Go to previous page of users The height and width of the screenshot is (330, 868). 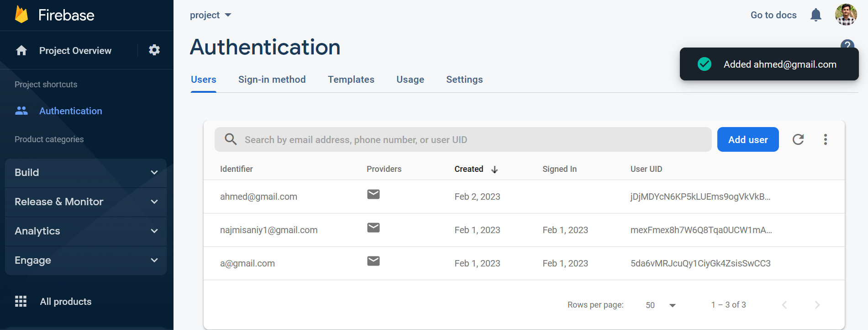pyautogui.click(x=784, y=305)
